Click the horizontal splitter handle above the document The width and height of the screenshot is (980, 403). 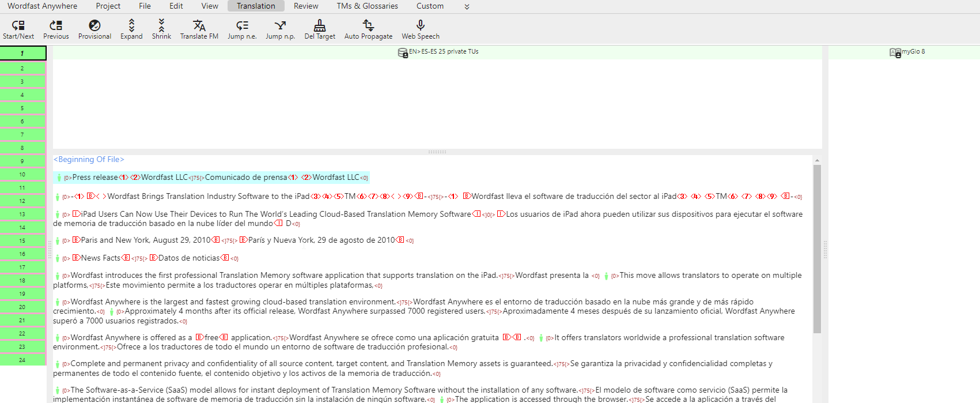click(x=437, y=152)
